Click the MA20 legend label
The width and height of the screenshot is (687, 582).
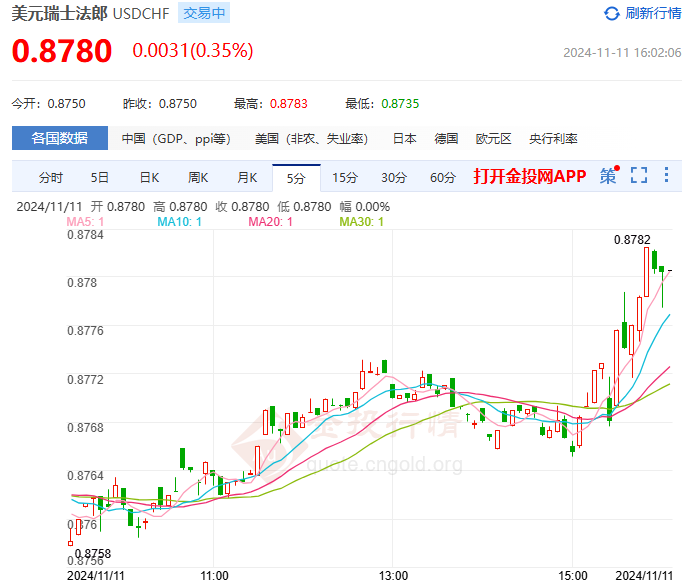coord(270,222)
